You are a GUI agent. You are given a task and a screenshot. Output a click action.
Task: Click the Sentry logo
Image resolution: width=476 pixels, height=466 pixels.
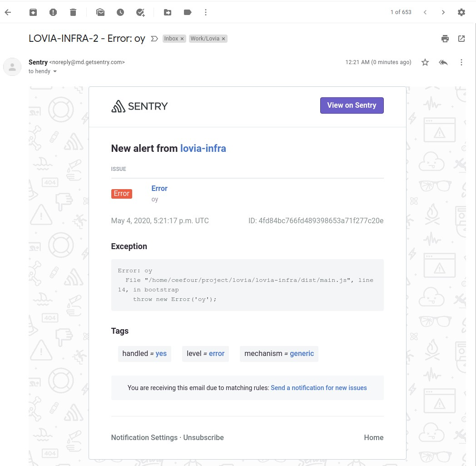tap(139, 106)
